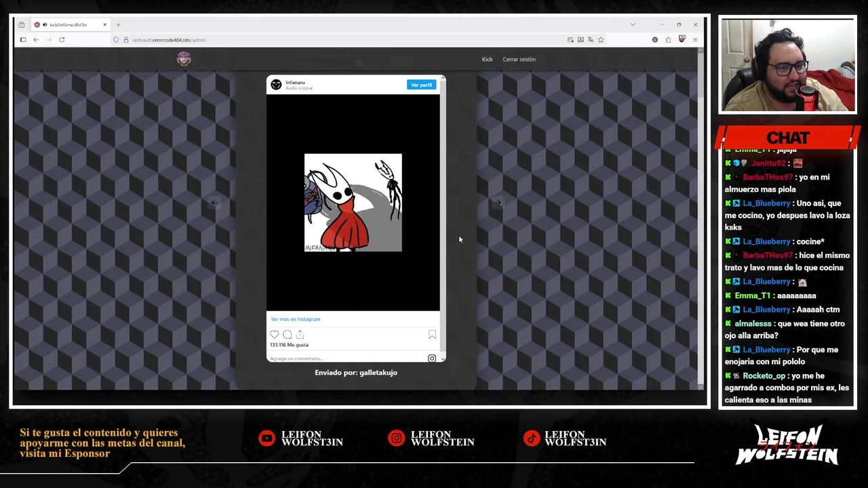The height and width of the screenshot is (488, 868).
Task: Click the streamer webcam feed
Action: point(787,64)
